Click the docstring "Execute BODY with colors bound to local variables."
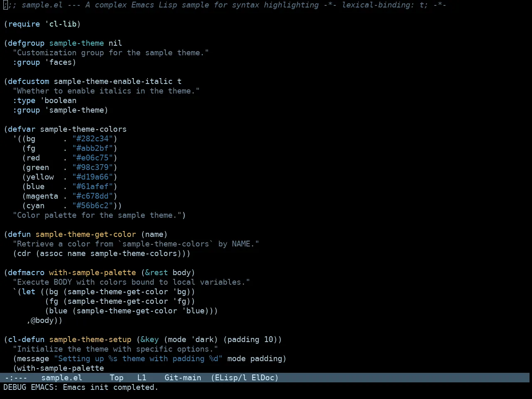Screen dimensions: 532x399 [x=131, y=282]
